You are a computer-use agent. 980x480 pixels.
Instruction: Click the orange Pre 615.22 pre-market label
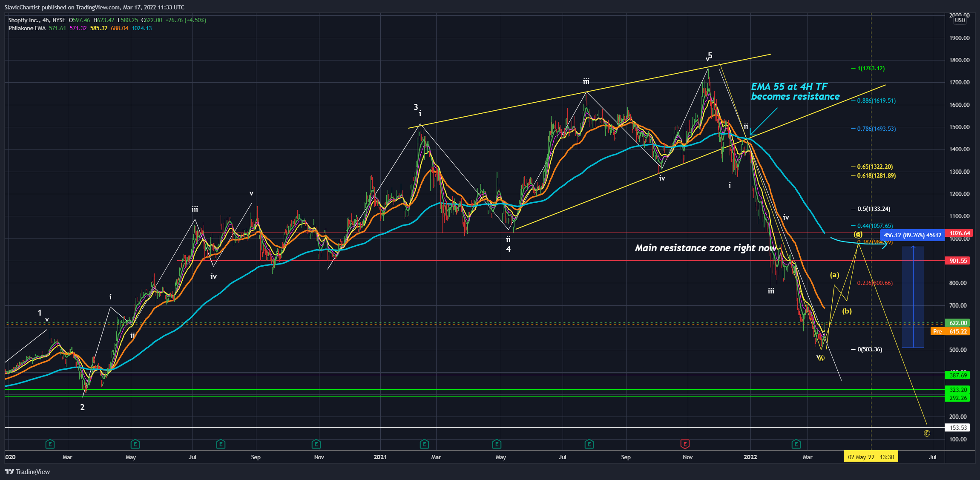coord(950,331)
